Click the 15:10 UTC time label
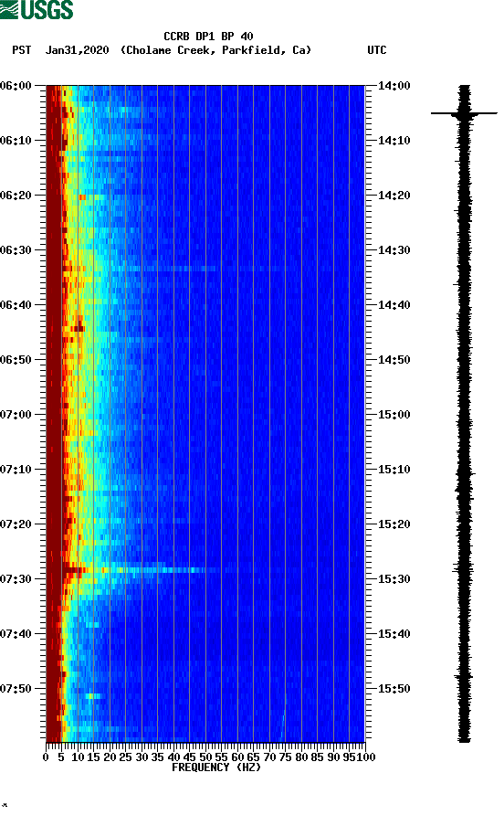 394,470
